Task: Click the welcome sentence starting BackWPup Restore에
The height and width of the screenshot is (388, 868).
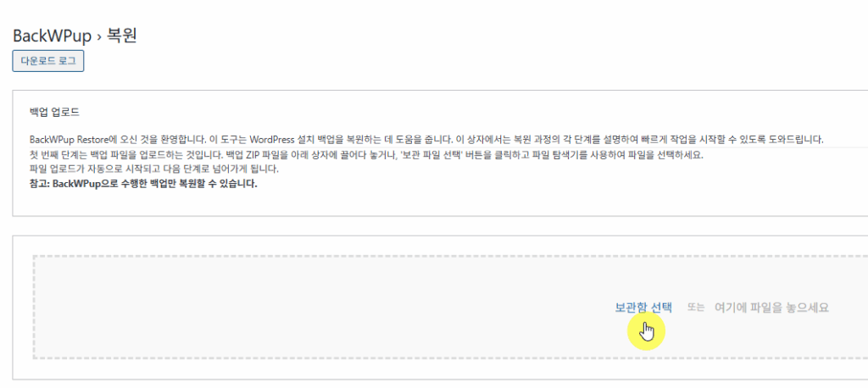Action: tap(426, 138)
